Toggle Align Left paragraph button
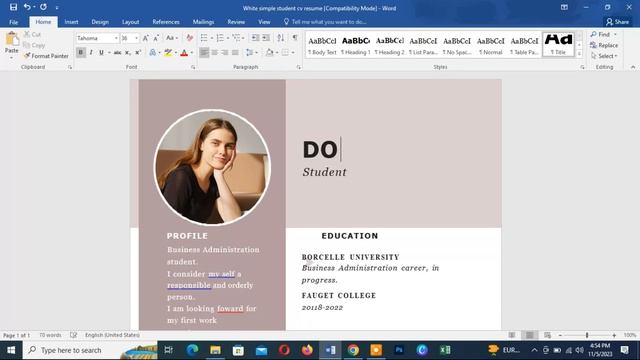 204,53
